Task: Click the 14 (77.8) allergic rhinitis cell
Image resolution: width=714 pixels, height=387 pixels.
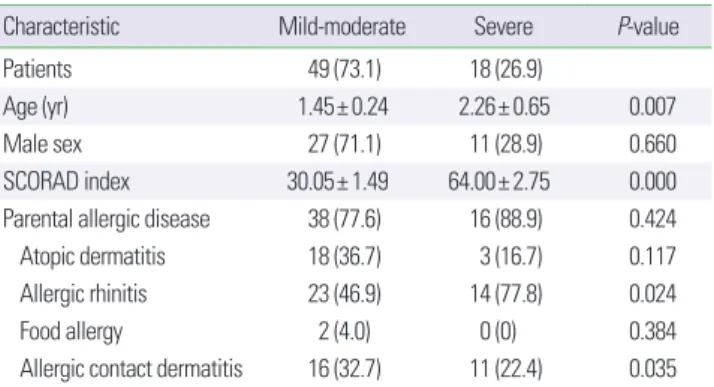Action: click(506, 294)
